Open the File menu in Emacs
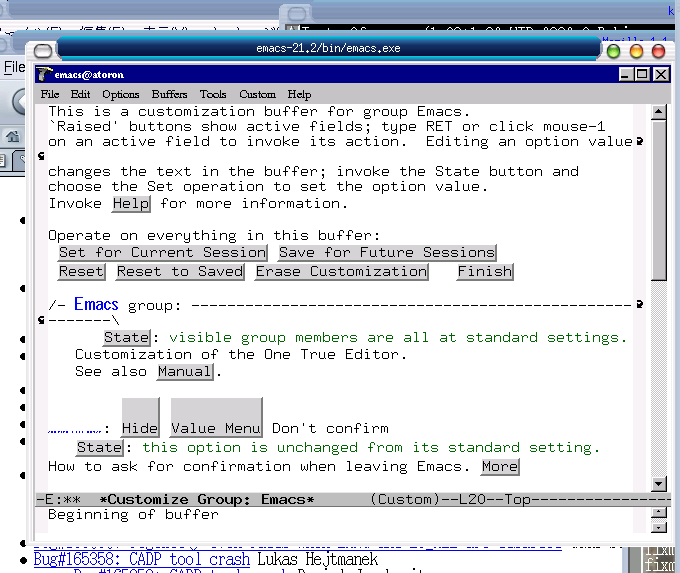 pyautogui.click(x=50, y=95)
